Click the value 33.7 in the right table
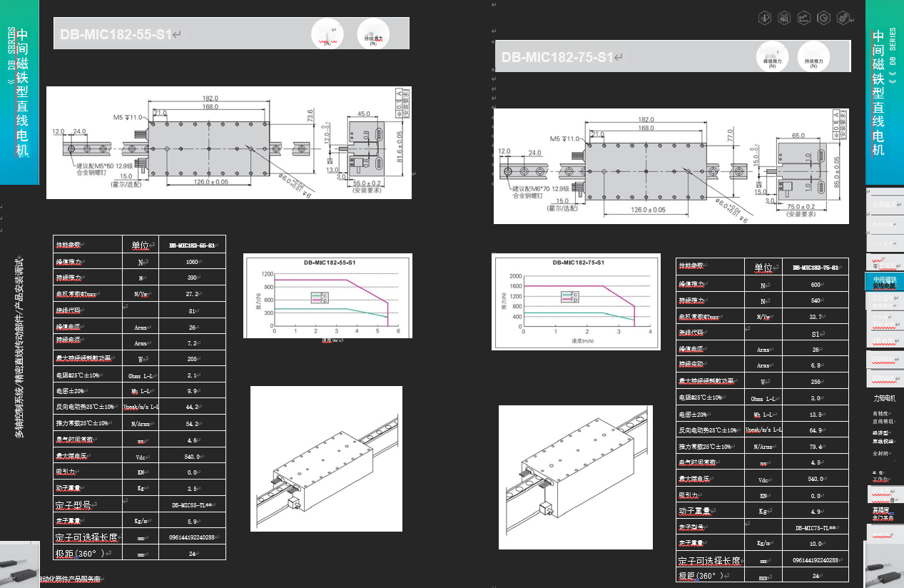The width and height of the screenshot is (904, 588). pos(816,316)
